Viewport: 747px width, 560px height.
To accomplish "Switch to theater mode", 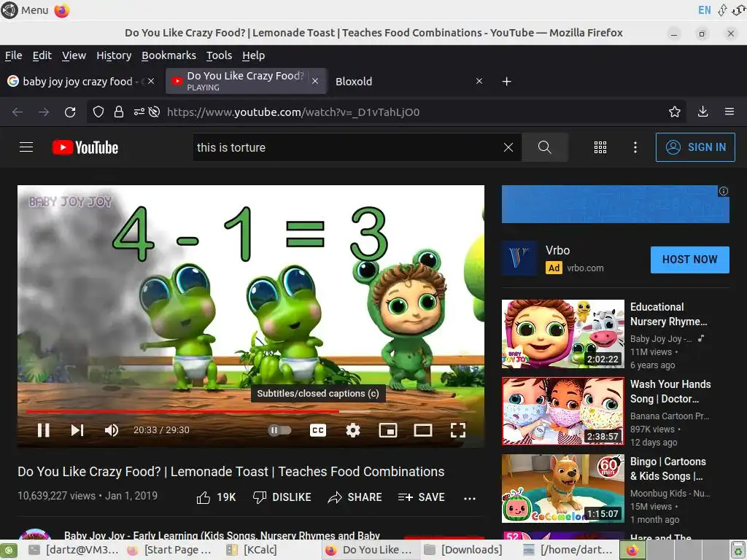I will [422, 430].
